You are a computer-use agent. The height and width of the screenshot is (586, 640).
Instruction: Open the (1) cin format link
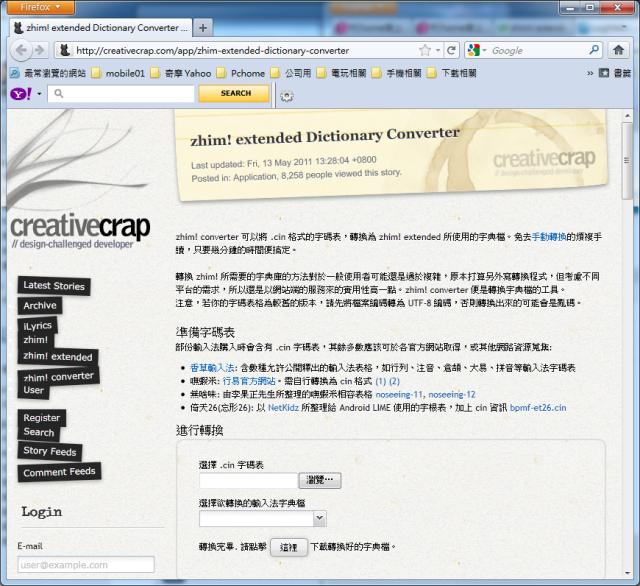pos(380,381)
